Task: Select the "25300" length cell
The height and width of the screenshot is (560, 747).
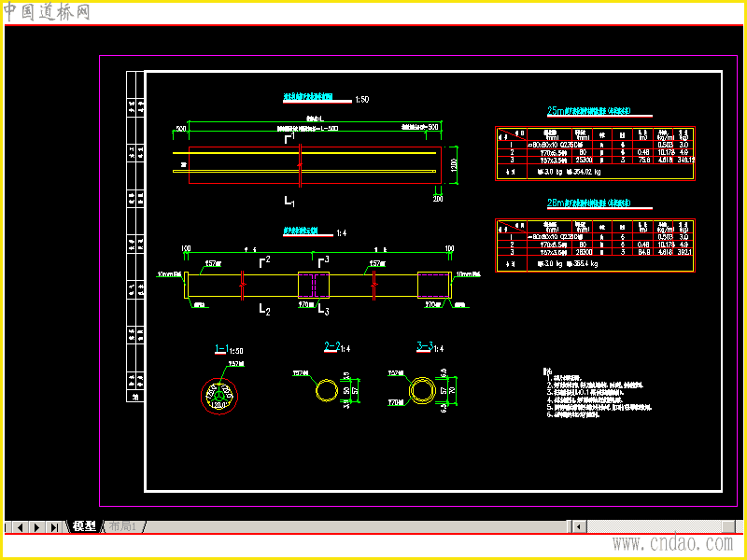Action: [x=583, y=160]
